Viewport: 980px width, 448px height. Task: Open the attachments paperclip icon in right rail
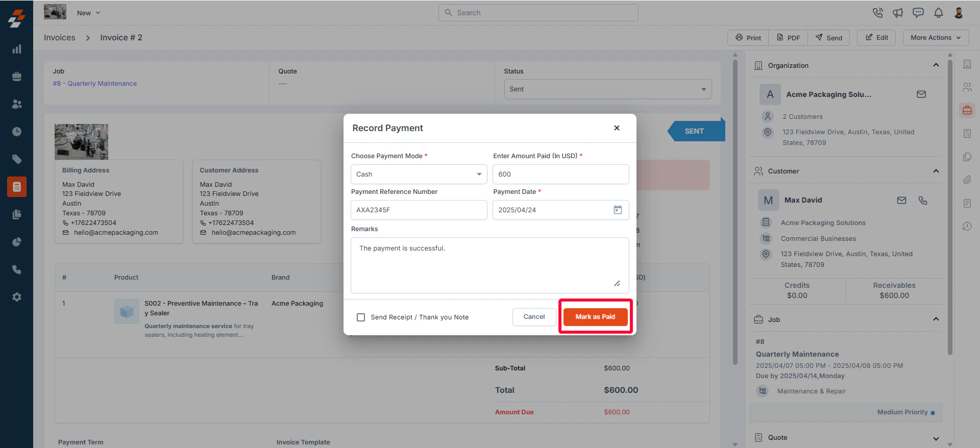point(967,180)
